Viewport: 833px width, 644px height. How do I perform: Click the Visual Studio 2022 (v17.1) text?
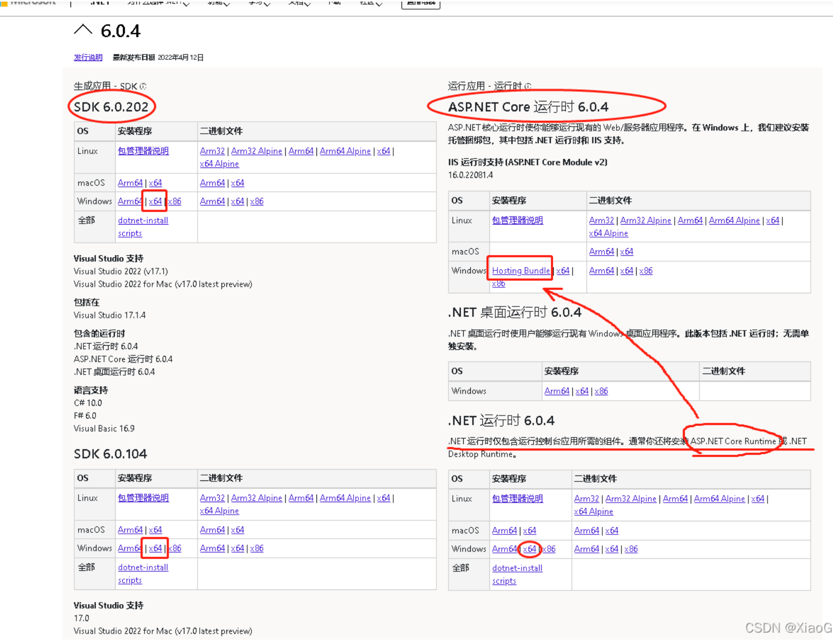(121, 272)
